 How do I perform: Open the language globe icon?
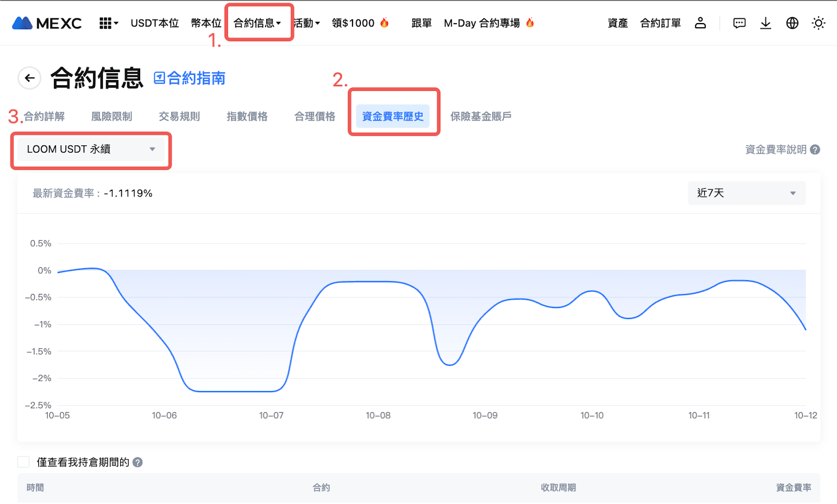[x=792, y=23]
